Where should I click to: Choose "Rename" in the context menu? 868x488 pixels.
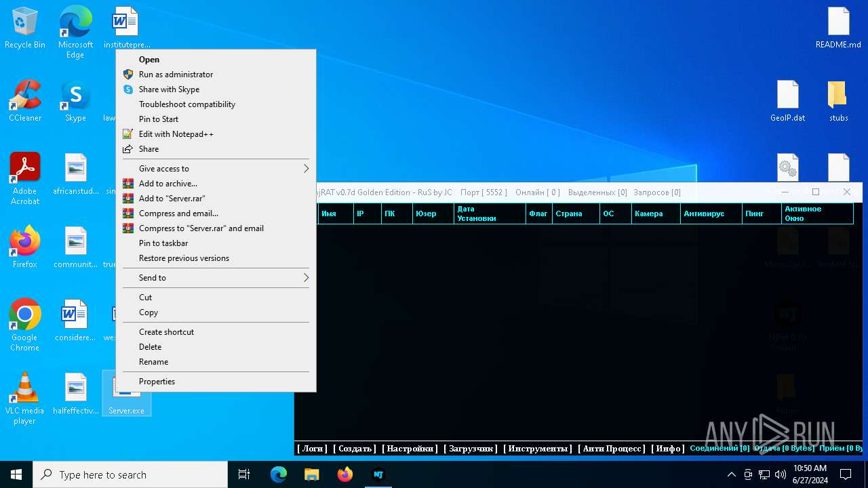(153, 362)
